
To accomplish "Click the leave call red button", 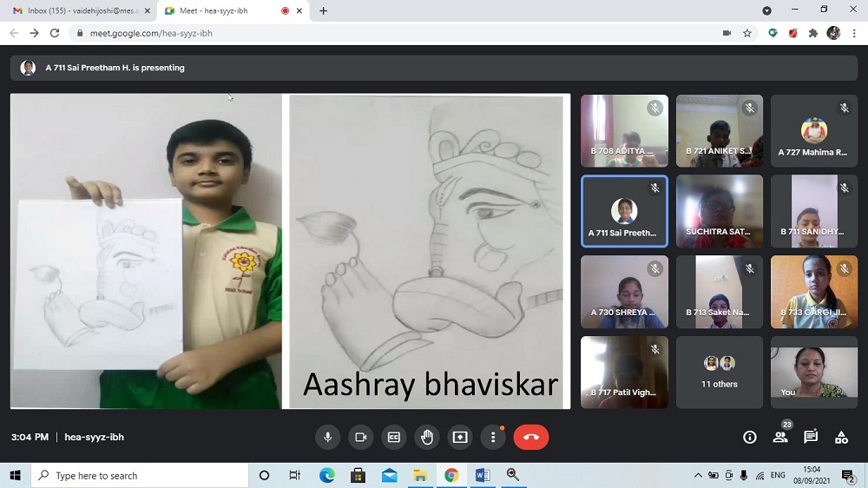I will [531, 437].
